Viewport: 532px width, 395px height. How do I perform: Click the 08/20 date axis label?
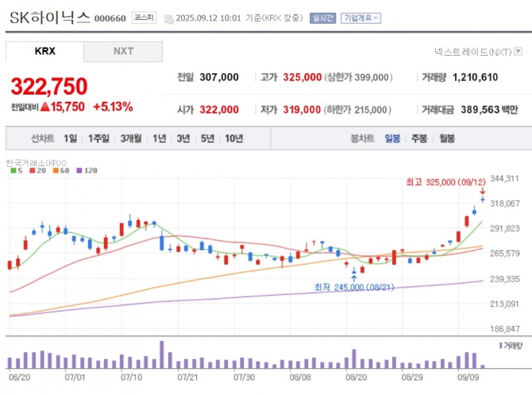pyautogui.click(x=357, y=378)
